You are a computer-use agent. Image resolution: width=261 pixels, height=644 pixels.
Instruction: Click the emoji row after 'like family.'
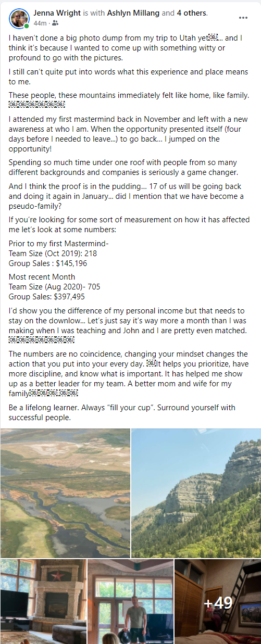tap(36, 105)
